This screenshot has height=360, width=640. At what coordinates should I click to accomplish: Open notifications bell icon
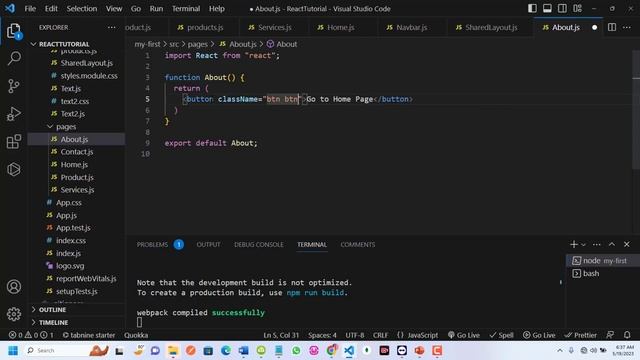click(x=627, y=335)
